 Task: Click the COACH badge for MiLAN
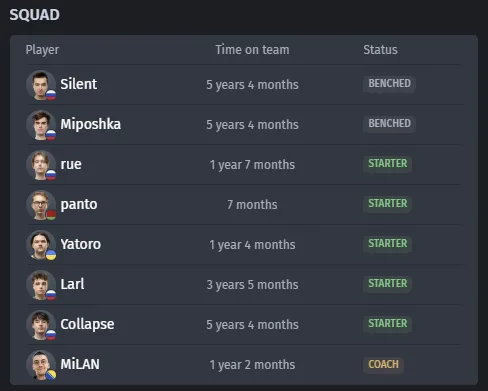coord(383,364)
